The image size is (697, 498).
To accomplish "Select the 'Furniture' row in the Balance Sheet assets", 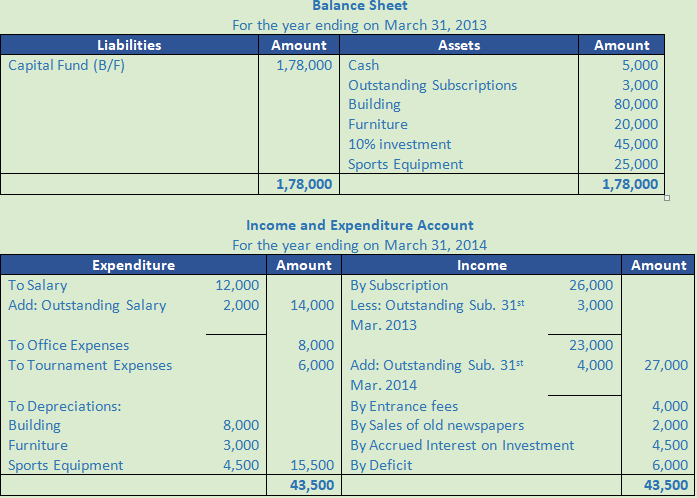I will point(378,124).
